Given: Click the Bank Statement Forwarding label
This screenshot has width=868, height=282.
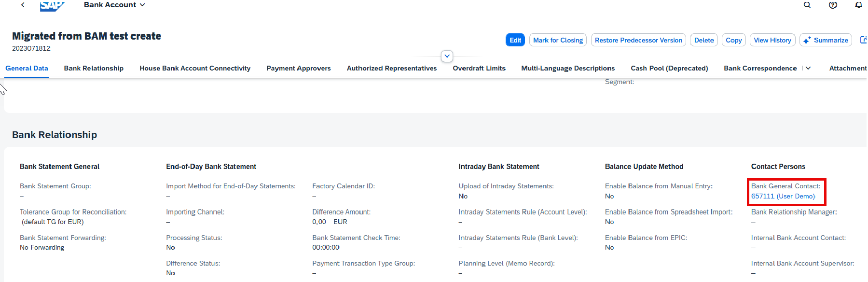Looking at the screenshot, I should tap(63, 238).
